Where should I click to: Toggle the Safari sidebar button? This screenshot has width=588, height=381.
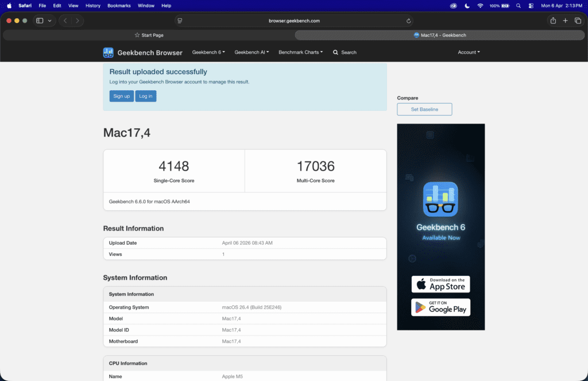tap(40, 21)
